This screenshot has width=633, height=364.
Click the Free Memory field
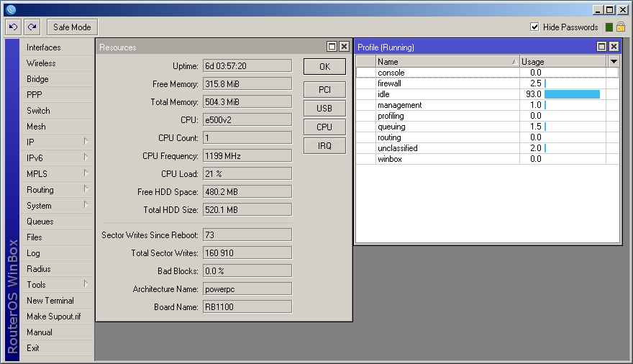coord(247,84)
